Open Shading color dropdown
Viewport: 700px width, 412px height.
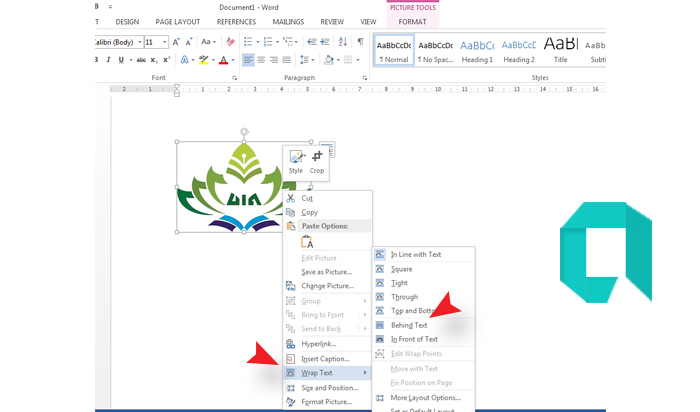(339, 60)
